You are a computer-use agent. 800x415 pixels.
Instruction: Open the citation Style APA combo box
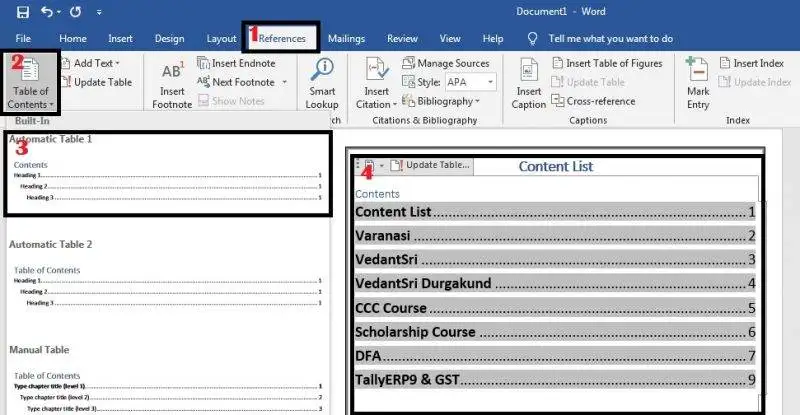tap(470, 82)
